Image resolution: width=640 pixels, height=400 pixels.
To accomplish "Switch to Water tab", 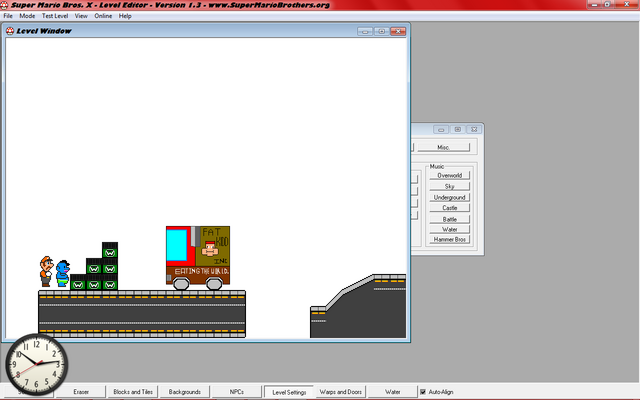I will (393, 392).
